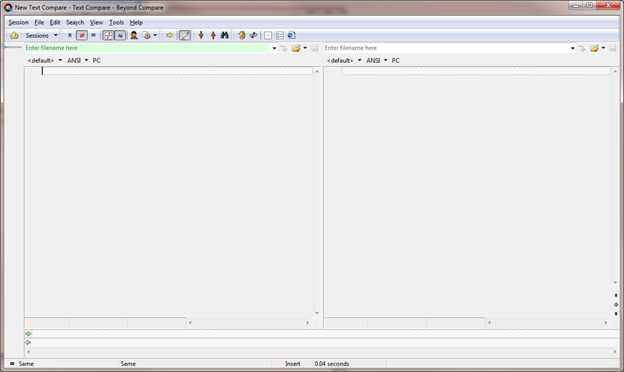Click upper green arrow in detail pane
The image size is (624, 372).
(x=28, y=334)
